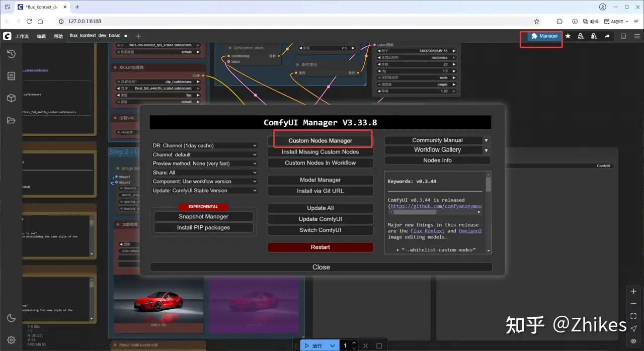Click the Switch ComfyUI button
The height and width of the screenshot is (351, 644).
[x=320, y=230]
